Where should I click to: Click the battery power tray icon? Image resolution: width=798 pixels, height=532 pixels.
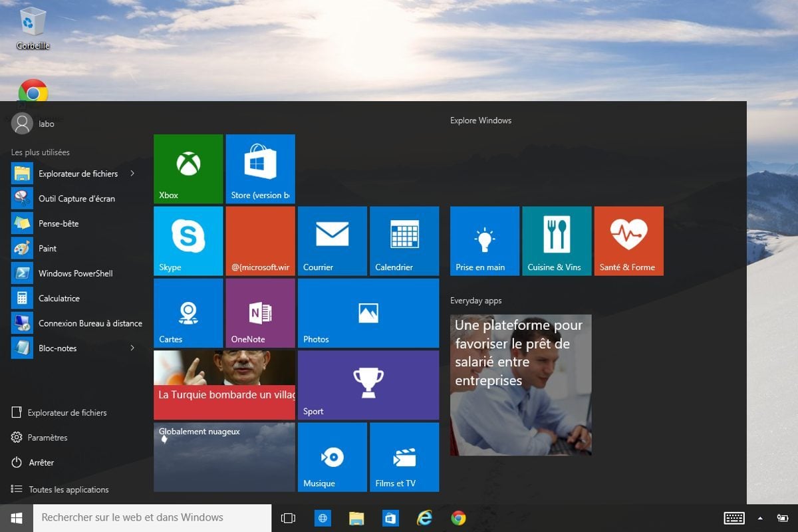783,518
